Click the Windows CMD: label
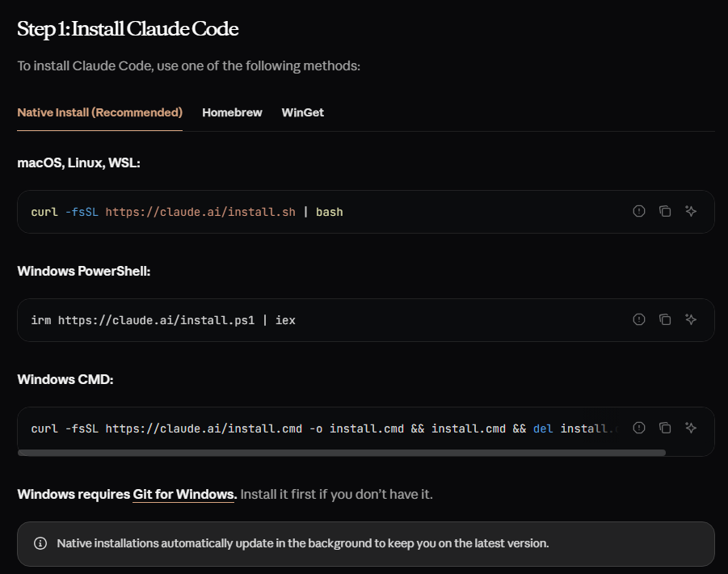The height and width of the screenshot is (574, 728). (65, 379)
